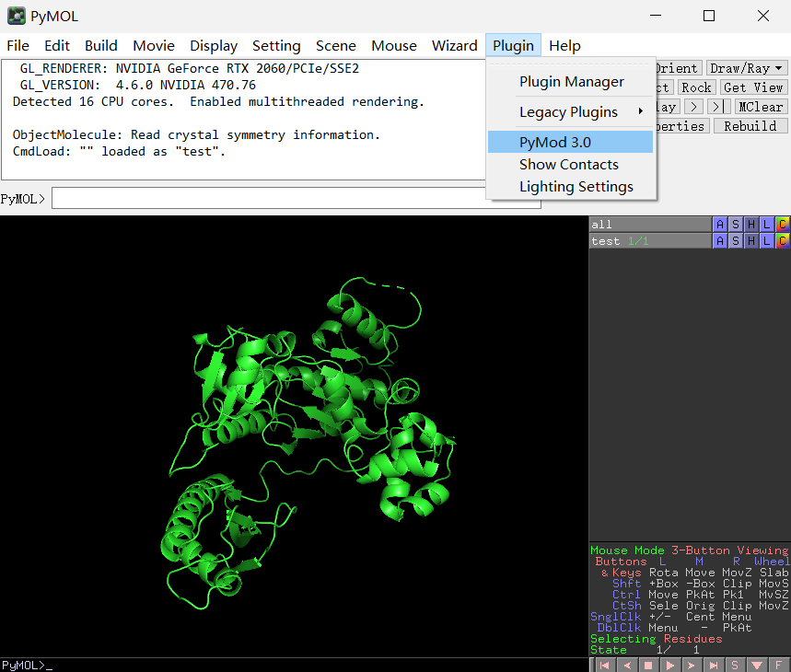Toggle fullscreen with F button
The image size is (791, 672).
[x=779, y=666]
